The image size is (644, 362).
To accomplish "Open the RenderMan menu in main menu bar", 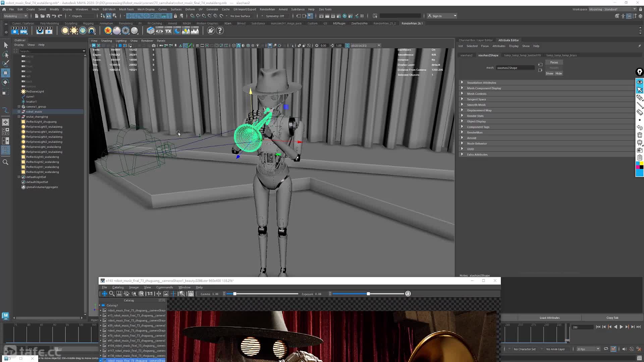I will 267,9.
